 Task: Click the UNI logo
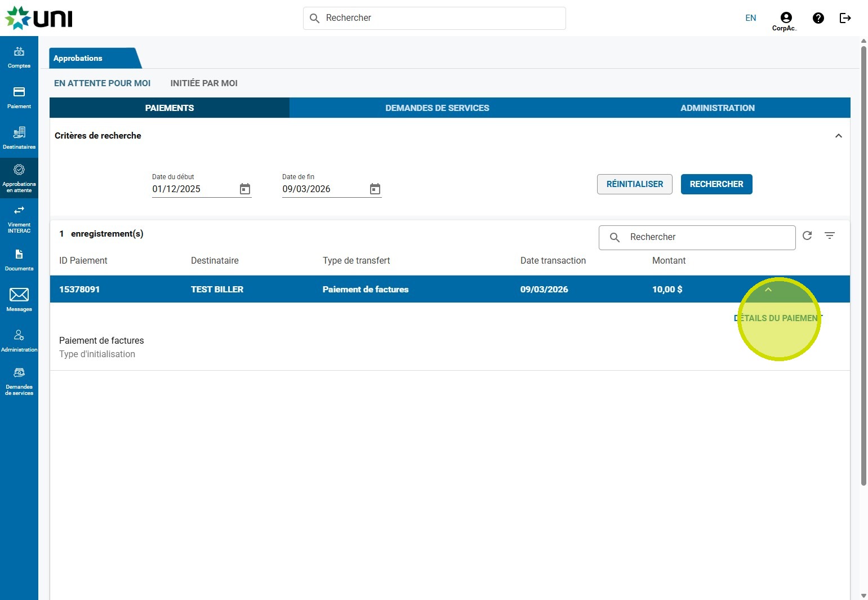click(x=39, y=18)
